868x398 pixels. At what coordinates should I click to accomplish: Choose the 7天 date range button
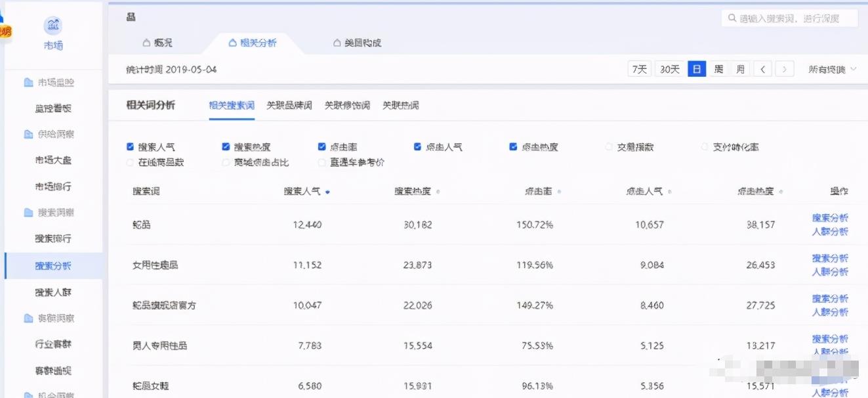(x=639, y=69)
